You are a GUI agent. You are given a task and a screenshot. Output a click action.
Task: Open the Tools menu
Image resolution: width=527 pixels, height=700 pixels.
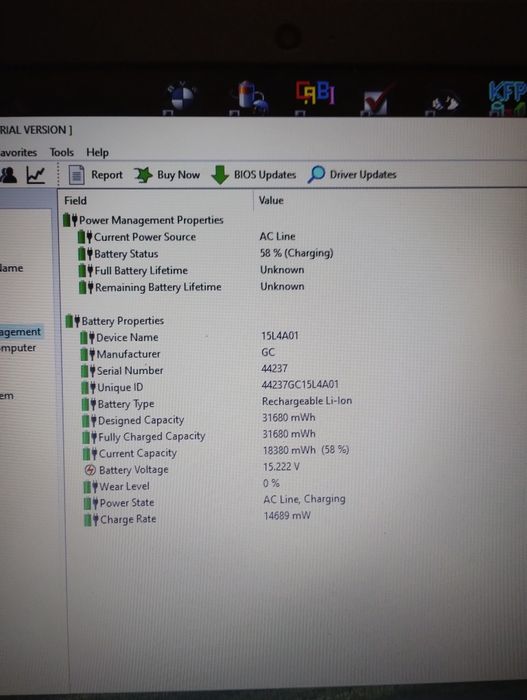pos(62,152)
